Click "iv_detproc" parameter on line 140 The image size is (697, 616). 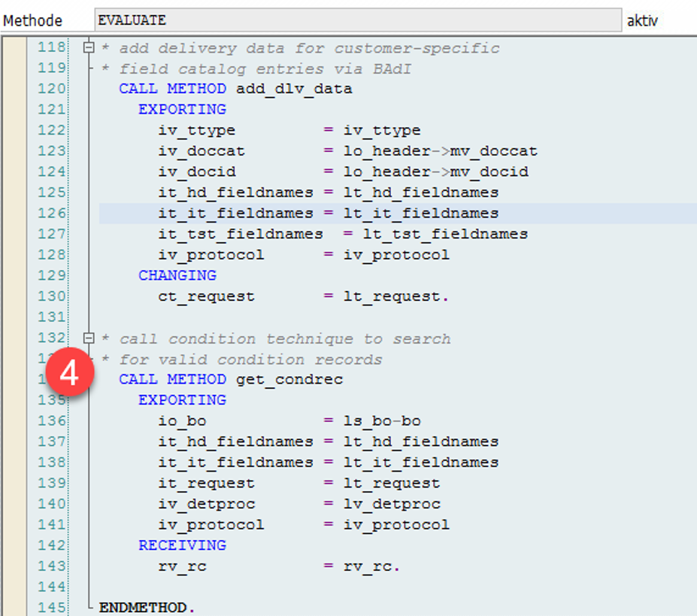[207, 504]
